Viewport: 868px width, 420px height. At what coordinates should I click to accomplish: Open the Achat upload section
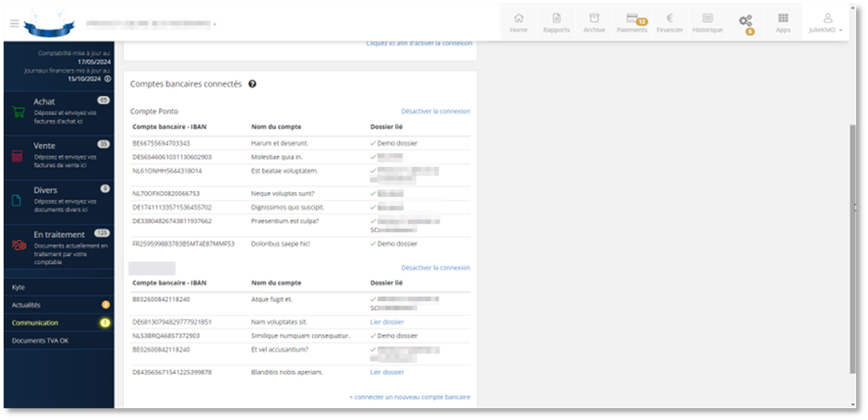tap(59, 113)
